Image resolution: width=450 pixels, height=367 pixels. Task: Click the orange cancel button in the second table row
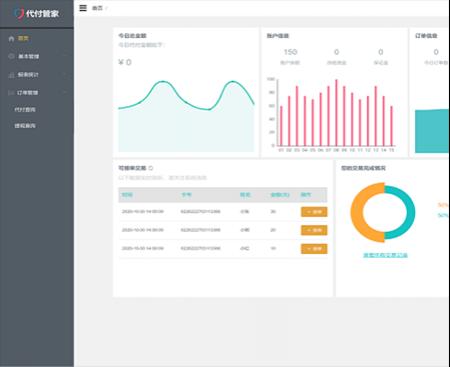tap(314, 230)
